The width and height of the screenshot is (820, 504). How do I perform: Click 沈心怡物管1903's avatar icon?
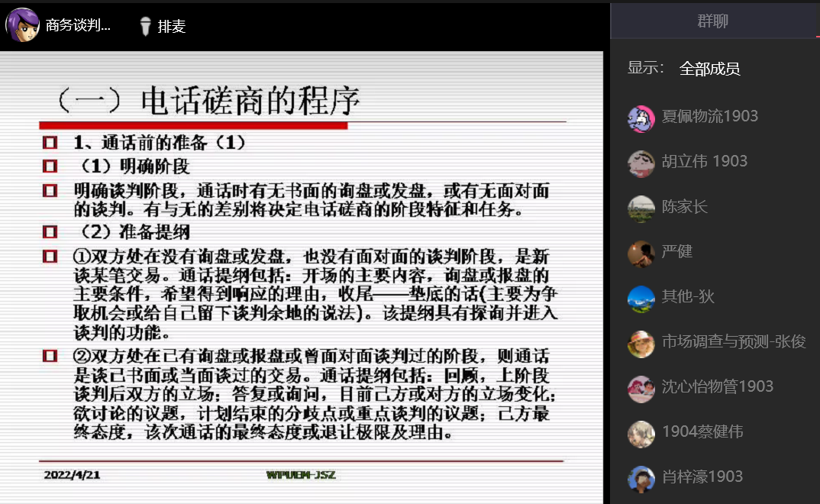pos(641,389)
